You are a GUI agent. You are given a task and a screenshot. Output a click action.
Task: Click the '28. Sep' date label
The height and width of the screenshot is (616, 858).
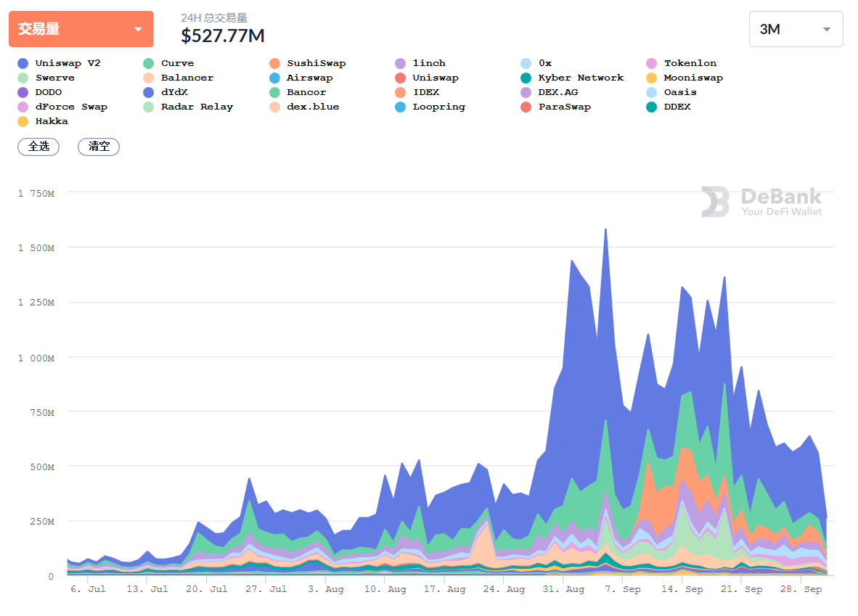tap(801, 589)
